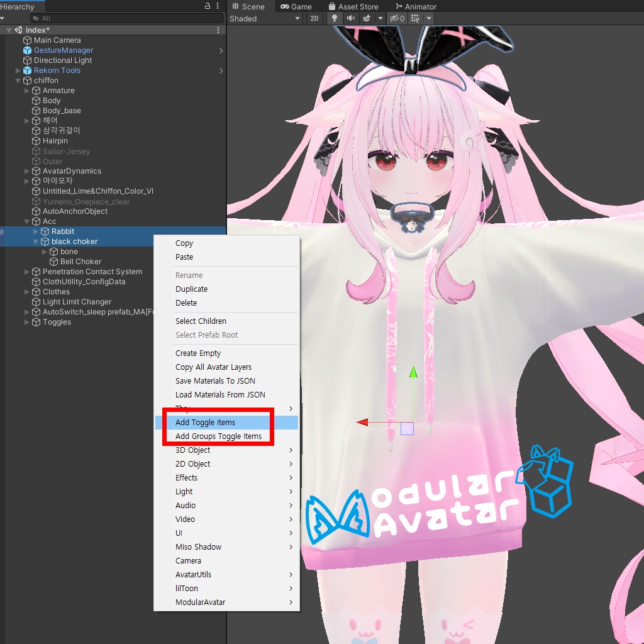Open the index scene options menu
The image size is (644, 644).
[x=218, y=30]
